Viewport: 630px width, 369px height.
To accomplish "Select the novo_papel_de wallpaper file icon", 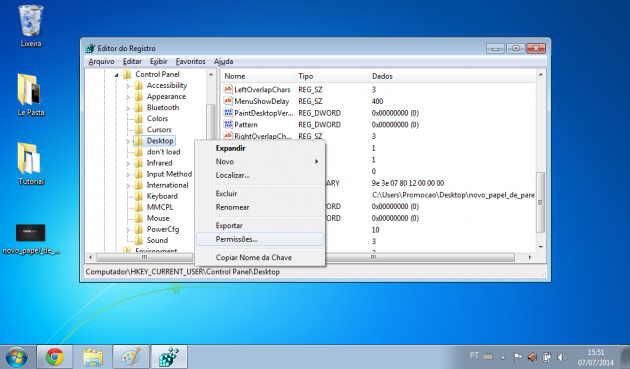I will pos(31,239).
